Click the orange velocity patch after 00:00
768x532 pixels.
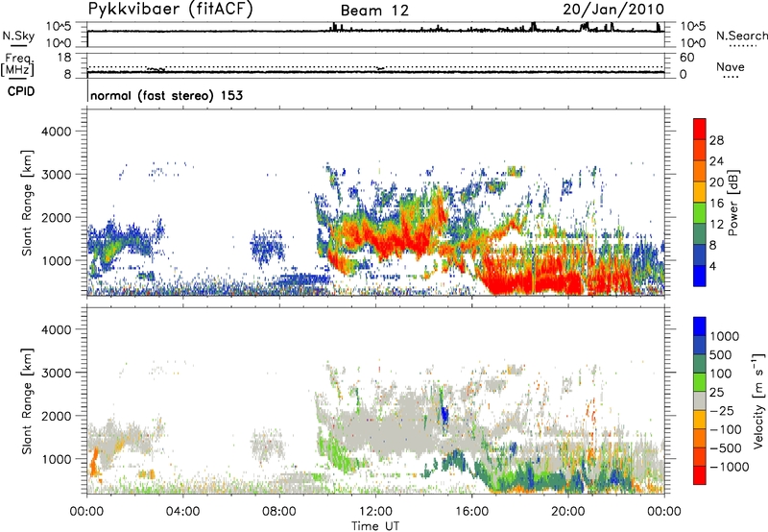[x=93, y=461]
